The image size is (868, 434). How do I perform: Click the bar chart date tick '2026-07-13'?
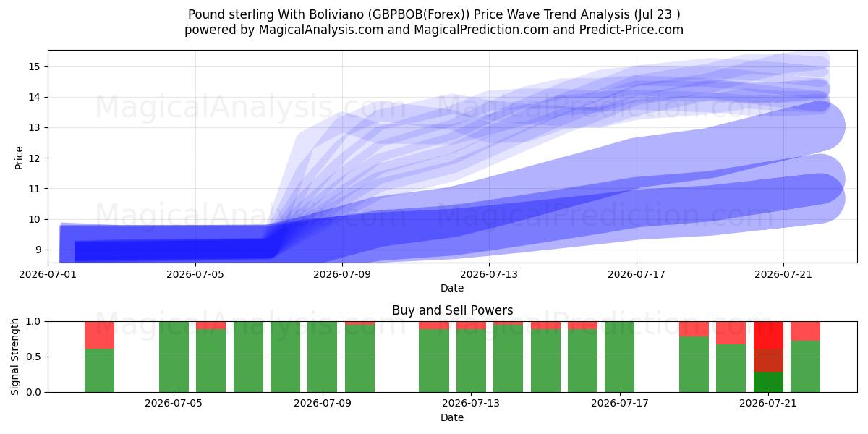coord(471,404)
